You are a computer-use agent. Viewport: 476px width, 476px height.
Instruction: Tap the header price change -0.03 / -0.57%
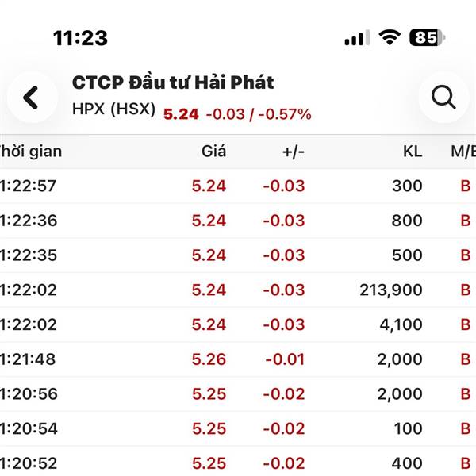click(258, 114)
